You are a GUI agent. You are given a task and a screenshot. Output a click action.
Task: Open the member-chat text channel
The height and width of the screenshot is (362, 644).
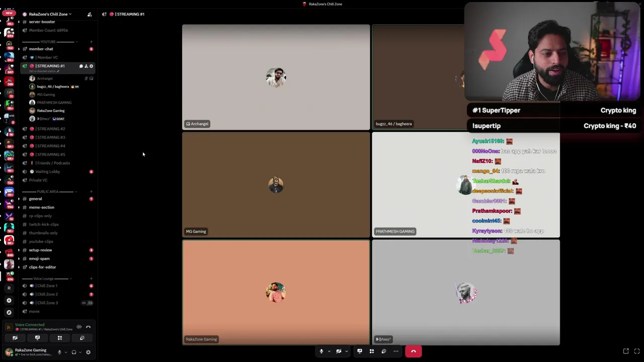click(x=41, y=49)
